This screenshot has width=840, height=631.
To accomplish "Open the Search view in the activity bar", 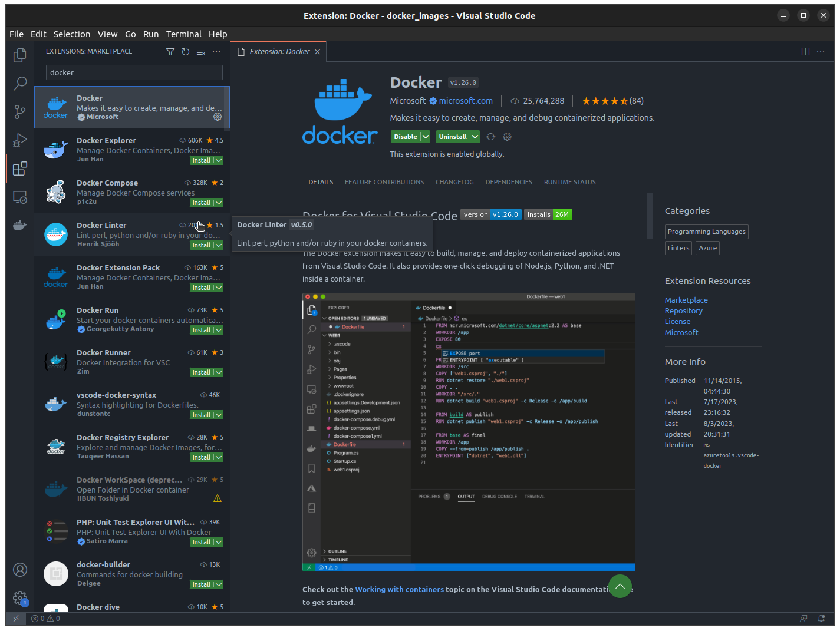I will coord(19,83).
